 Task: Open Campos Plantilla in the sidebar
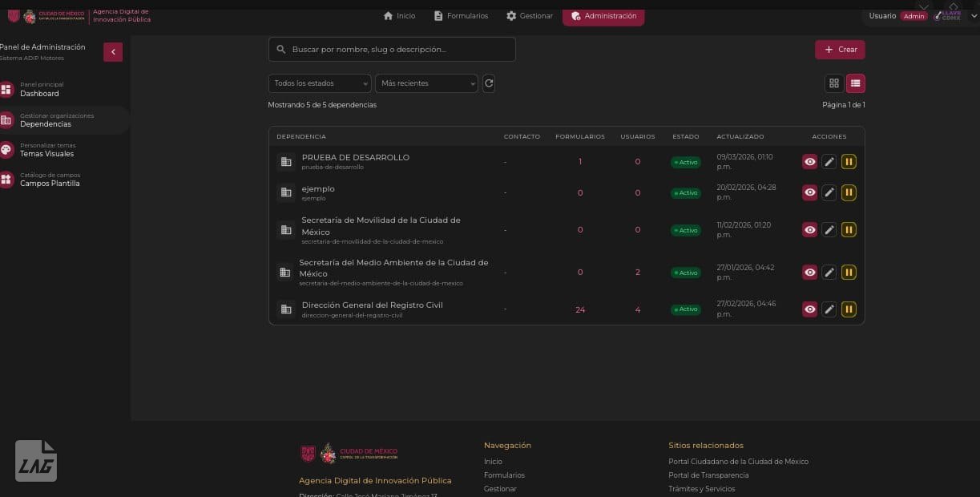[x=63, y=180]
